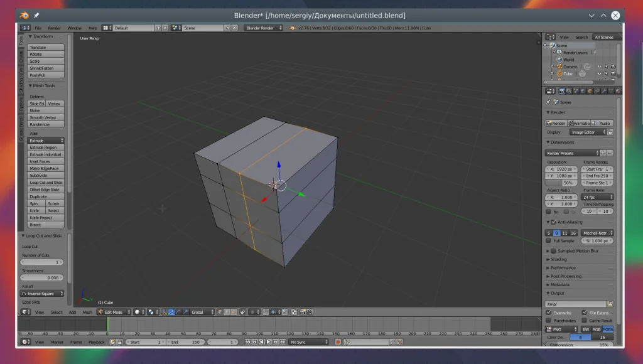Click the Render button with camera icon
The width and height of the screenshot is (643, 364).
pos(556,123)
